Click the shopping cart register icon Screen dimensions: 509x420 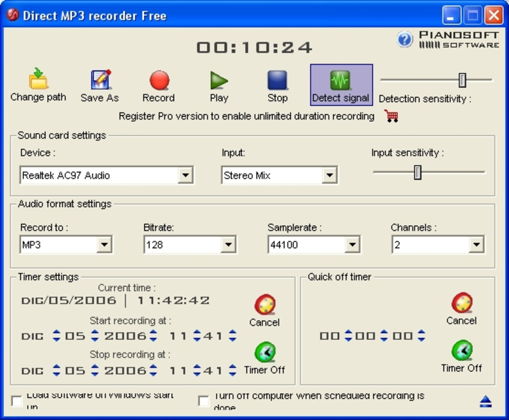(x=391, y=116)
